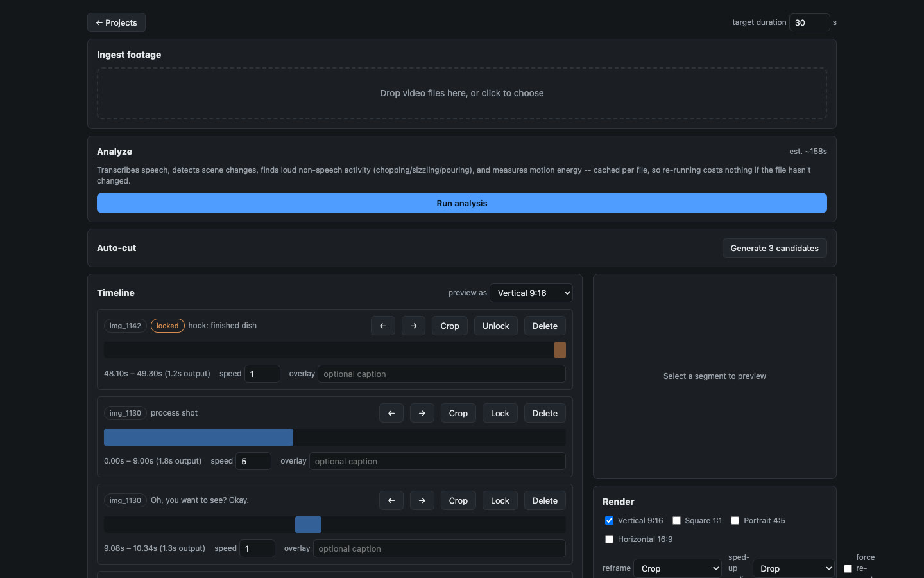Delete the hook: finished dish segment

[x=545, y=326]
